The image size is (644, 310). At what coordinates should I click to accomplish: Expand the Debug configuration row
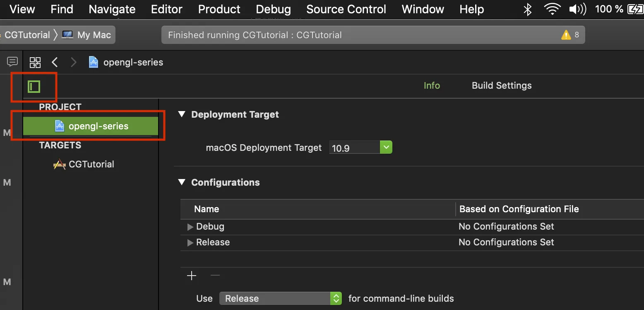[190, 227]
